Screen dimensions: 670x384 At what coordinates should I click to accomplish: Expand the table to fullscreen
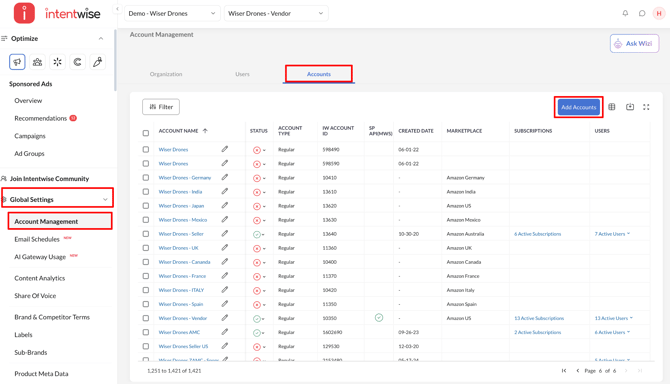tap(646, 107)
